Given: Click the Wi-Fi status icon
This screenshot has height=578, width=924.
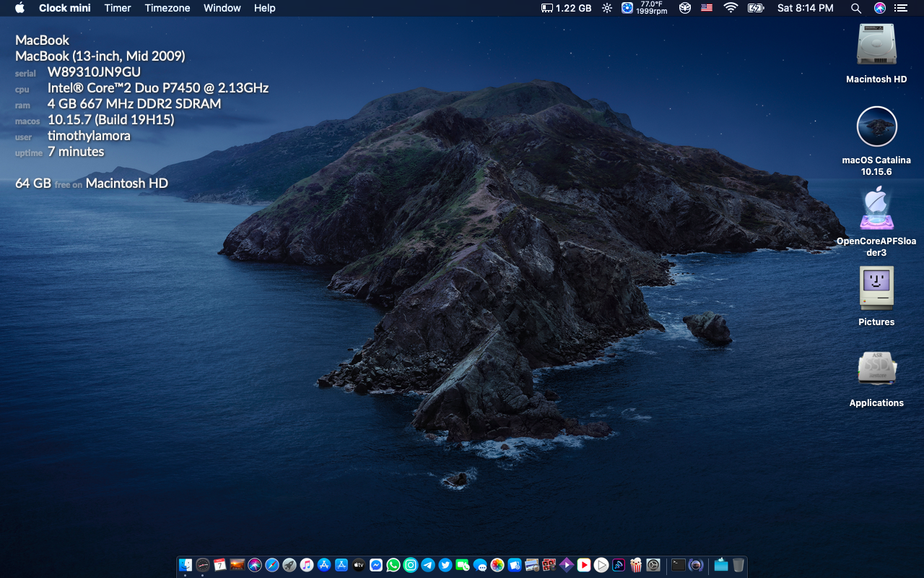Looking at the screenshot, I should [731, 8].
